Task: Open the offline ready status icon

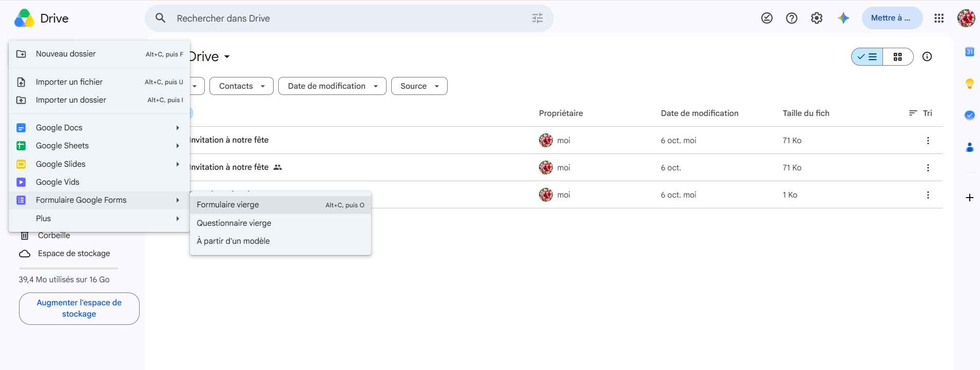Action: 767,18
